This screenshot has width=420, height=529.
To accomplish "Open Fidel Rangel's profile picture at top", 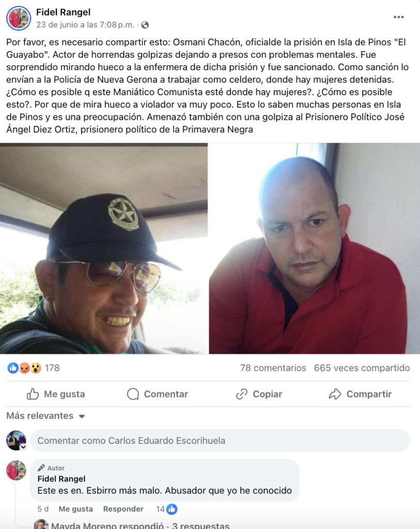I will (19, 18).
